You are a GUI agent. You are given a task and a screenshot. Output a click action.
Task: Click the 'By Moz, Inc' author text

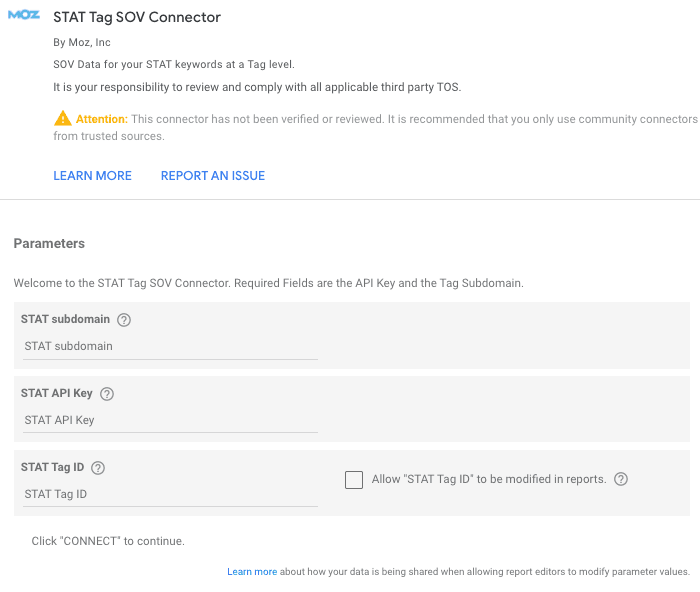(x=82, y=42)
